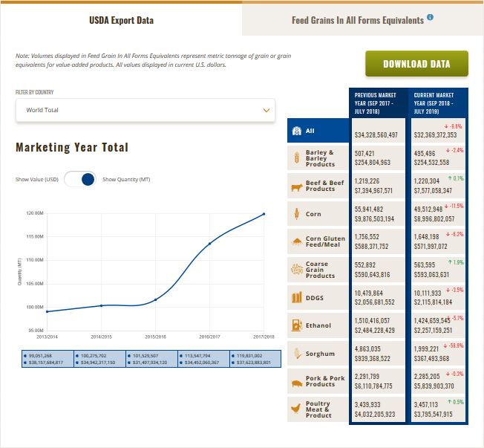Image resolution: width=484 pixels, height=448 pixels.
Task: Click the 2017/2018 data point on chart
Action: (264, 214)
